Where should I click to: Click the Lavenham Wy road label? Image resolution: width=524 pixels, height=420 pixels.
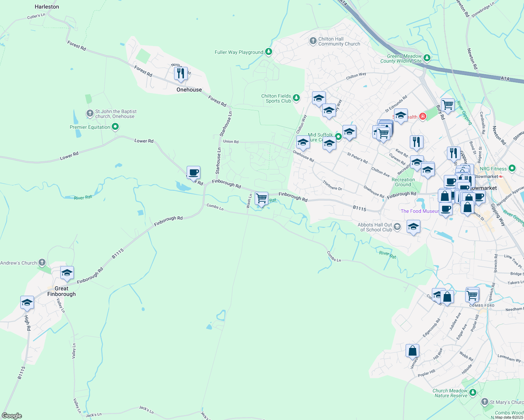click(x=509, y=358)
